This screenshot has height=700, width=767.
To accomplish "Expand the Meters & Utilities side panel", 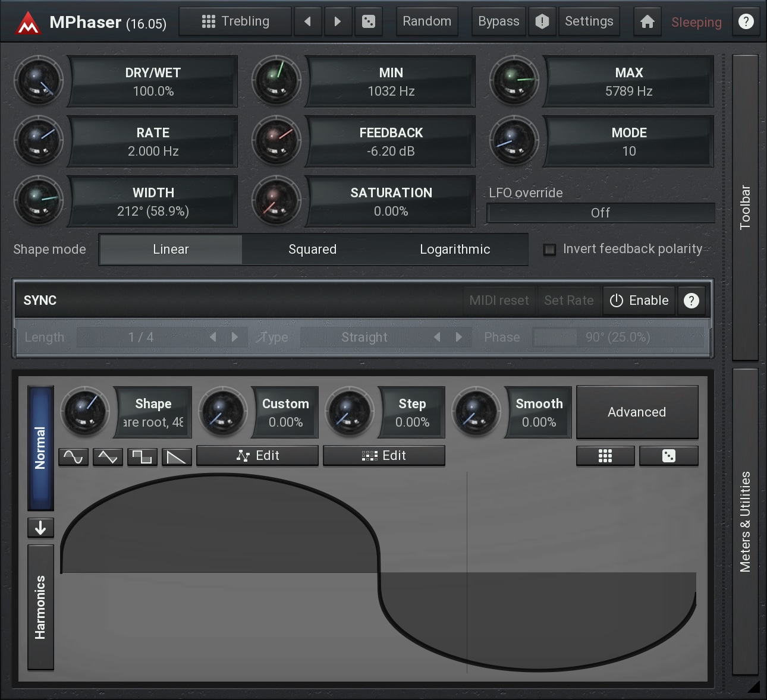I will pyautogui.click(x=745, y=522).
